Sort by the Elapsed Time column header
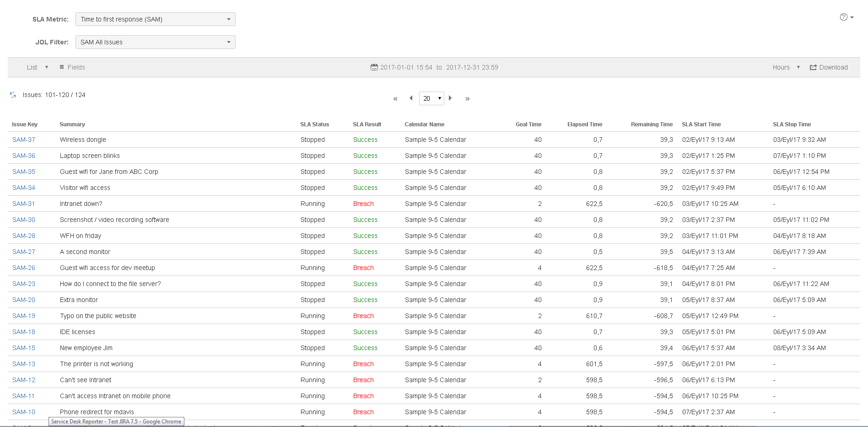 click(x=584, y=124)
